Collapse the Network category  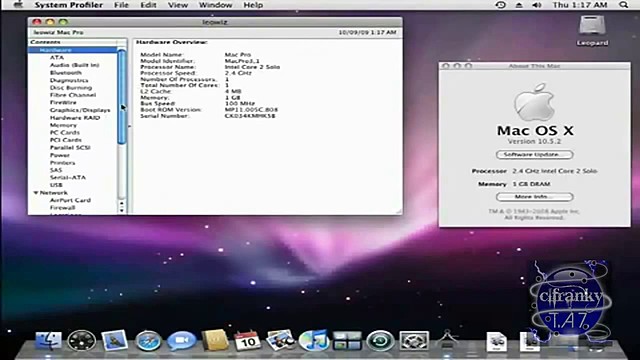pos(36,193)
